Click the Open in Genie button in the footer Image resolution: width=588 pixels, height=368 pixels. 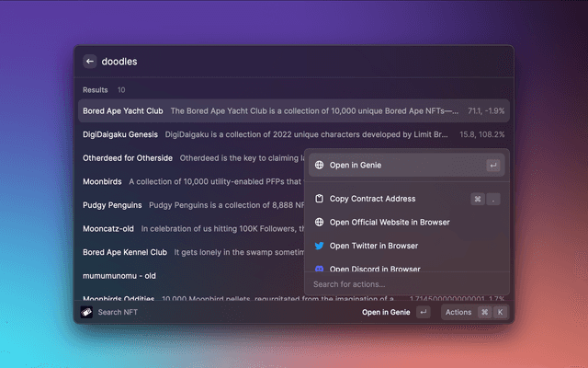pos(386,312)
